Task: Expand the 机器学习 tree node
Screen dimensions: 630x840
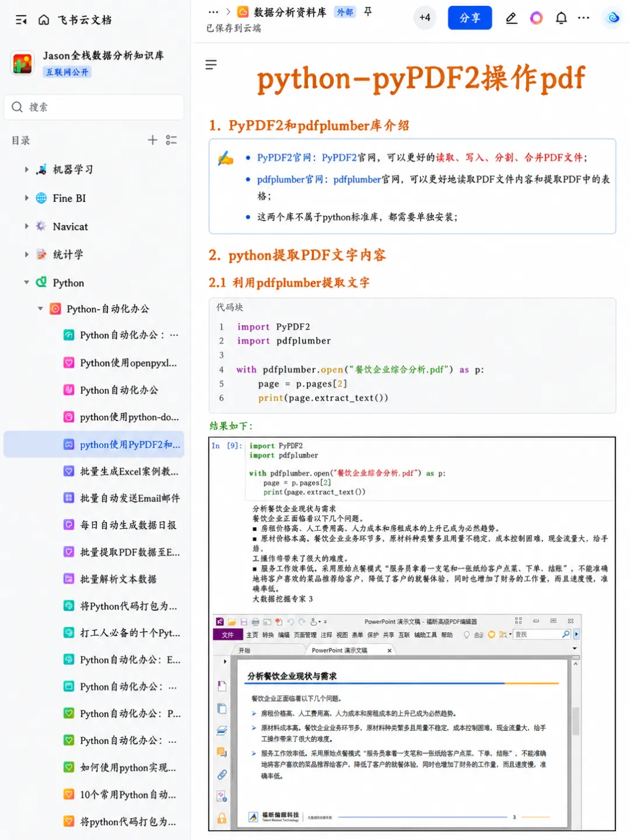Action: click(x=26, y=170)
